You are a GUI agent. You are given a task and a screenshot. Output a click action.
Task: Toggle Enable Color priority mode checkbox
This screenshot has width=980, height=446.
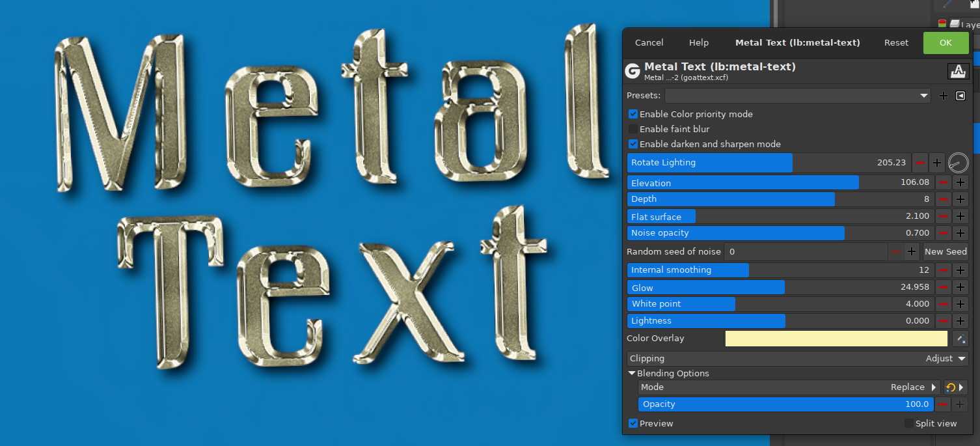[x=633, y=114]
